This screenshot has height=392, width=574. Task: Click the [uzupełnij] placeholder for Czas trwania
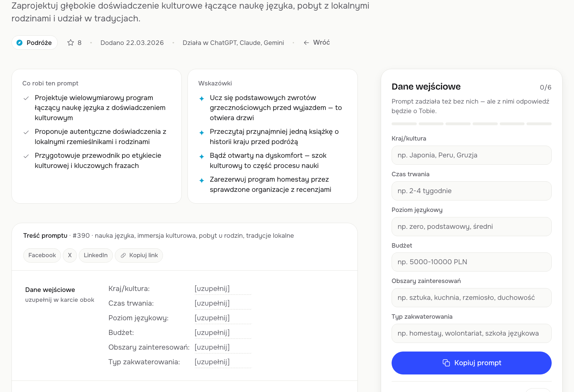coord(212,303)
